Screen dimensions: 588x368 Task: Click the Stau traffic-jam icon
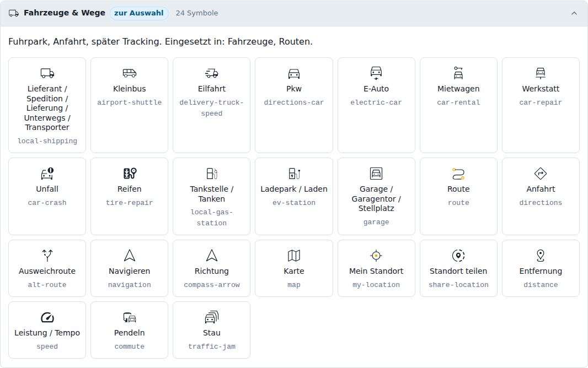point(211,317)
